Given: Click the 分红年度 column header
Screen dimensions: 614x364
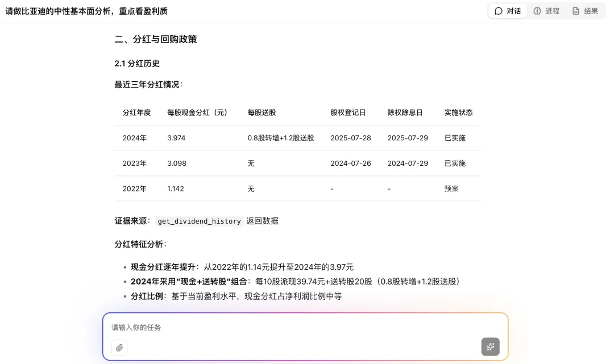Looking at the screenshot, I should [x=136, y=112].
